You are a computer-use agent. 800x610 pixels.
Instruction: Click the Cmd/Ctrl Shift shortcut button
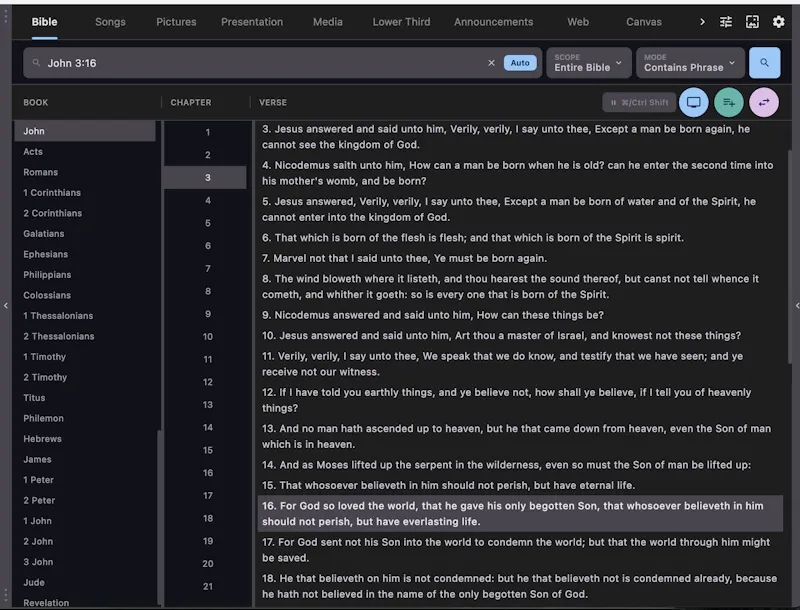click(639, 103)
